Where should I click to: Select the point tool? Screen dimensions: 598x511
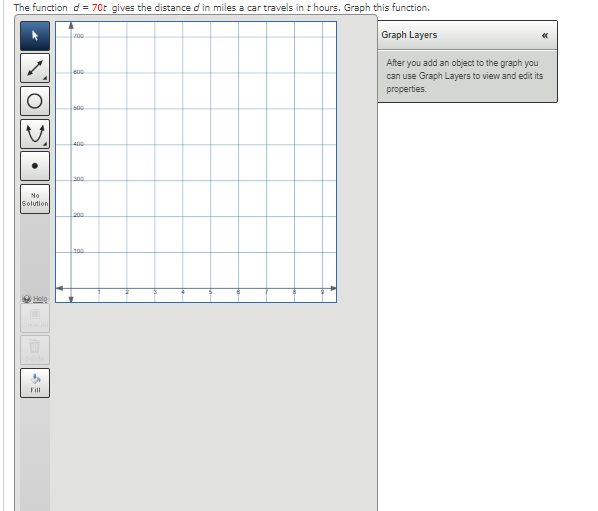[x=35, y=166]
